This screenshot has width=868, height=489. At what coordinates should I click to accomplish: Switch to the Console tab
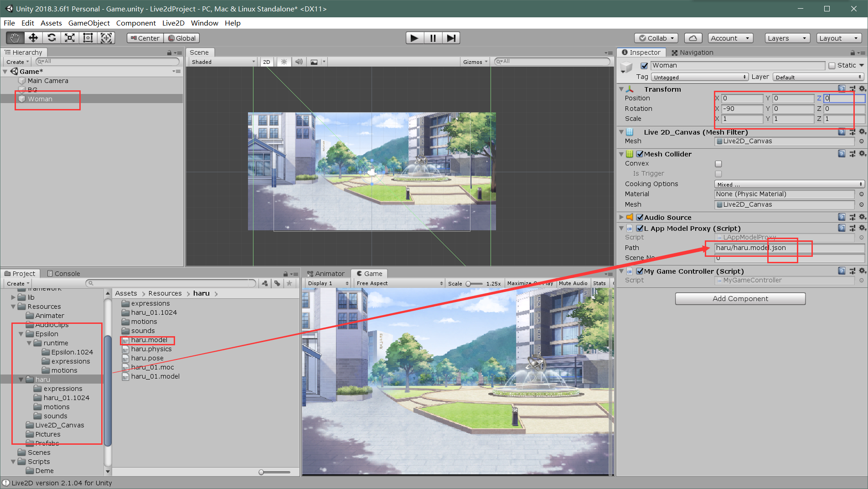pyautogui.click(x=63, y=273)
